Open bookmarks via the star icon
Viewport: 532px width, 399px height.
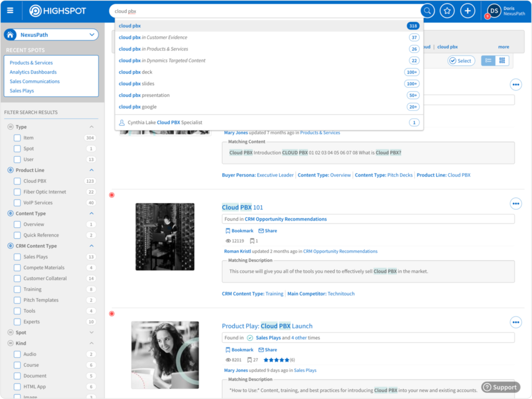tap(447, 11)
